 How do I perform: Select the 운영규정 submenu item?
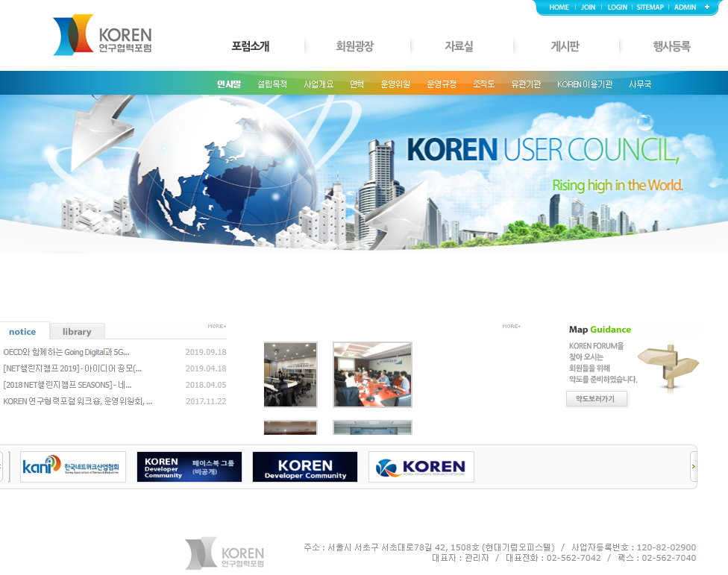click(x=442, y=84)
